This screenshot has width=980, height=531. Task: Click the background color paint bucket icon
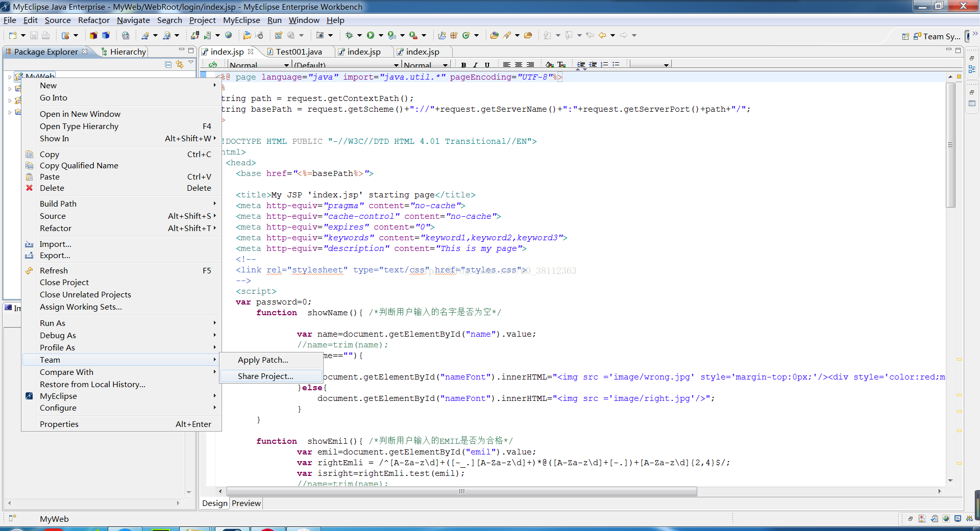[550, 65]
